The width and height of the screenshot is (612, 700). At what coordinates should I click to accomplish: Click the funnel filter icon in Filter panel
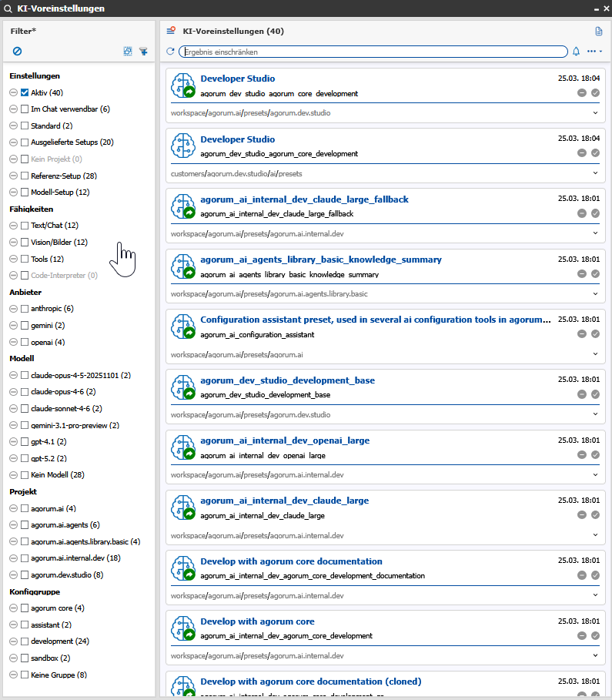[x=143, y=52]
